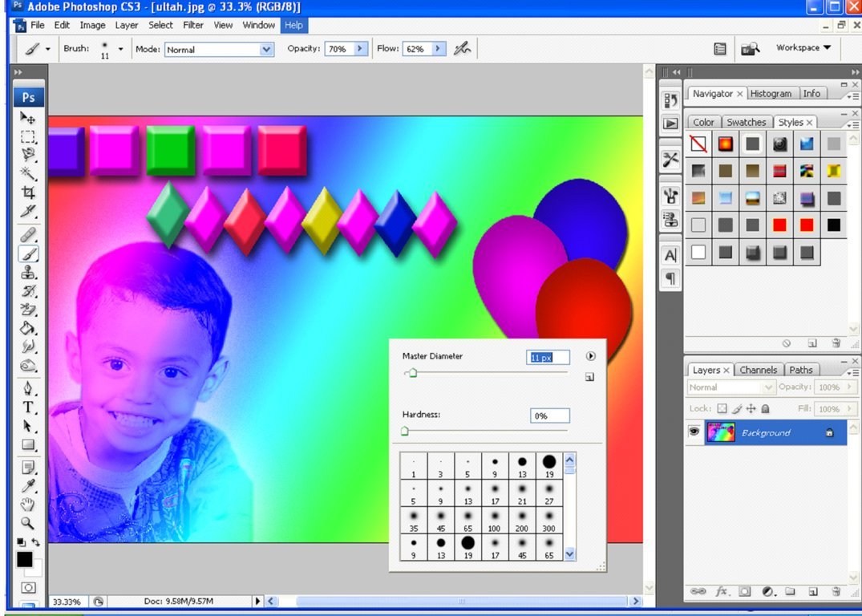Open the Flow slider arrow at 62%

coord(438,48)
